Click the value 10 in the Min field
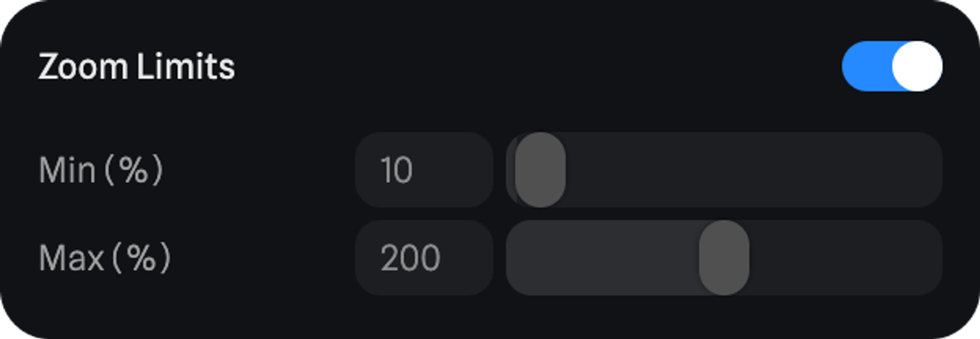Image resolution: width=980 pixels, height=339 pixels. pyautogui.click(x=396, y=170)
